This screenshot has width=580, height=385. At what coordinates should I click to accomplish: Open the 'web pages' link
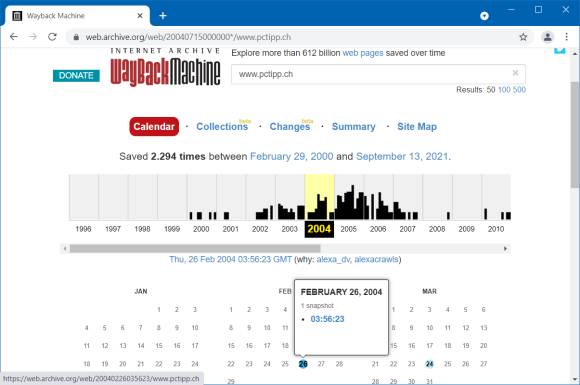pos(363,53)
